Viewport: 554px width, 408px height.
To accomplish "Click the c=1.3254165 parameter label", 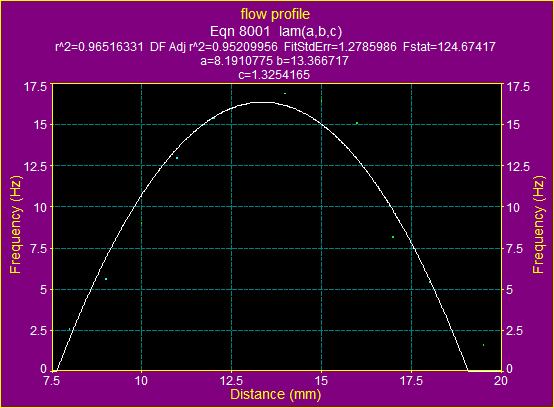I will point(274,75).
